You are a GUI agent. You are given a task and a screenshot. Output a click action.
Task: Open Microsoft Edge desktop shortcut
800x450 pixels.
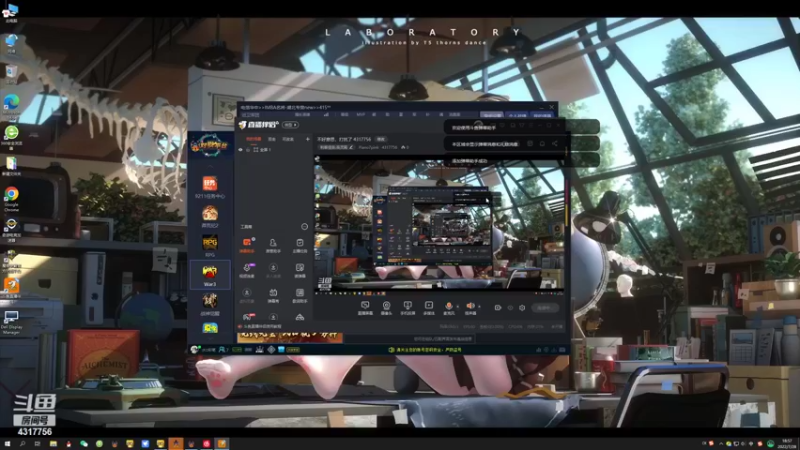tap(11, 106)
